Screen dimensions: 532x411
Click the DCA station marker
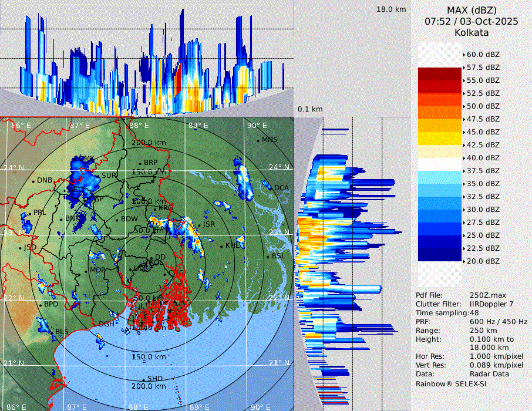pyautogui.click(x=271, y=188)
